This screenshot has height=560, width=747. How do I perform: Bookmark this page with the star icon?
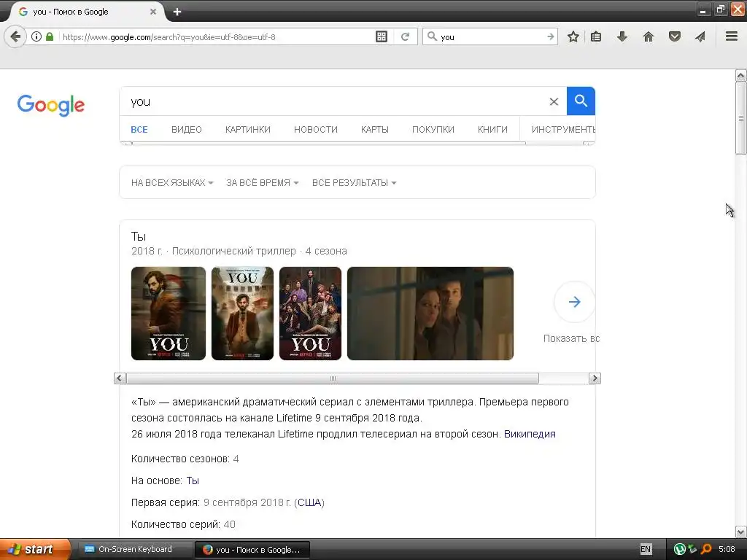[x=573, y=36]
